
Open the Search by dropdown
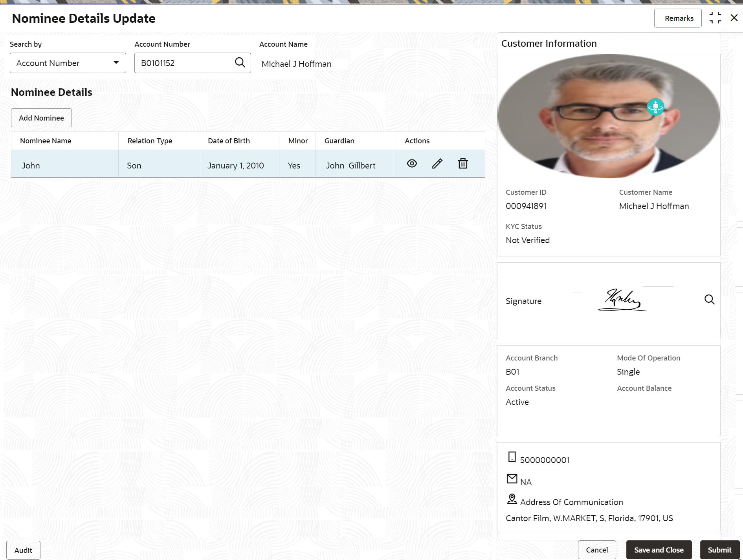click(68, 63)
